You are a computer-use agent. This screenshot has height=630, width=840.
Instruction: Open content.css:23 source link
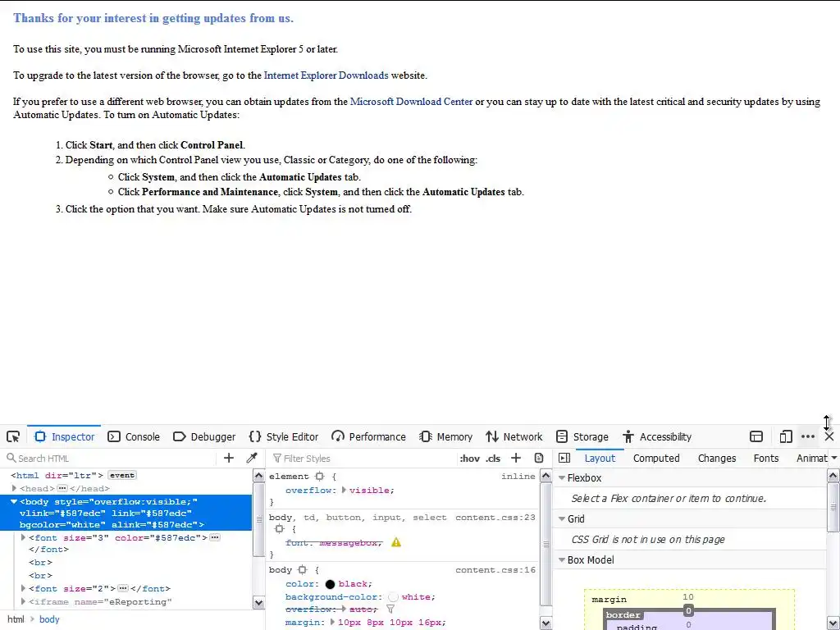495,518
